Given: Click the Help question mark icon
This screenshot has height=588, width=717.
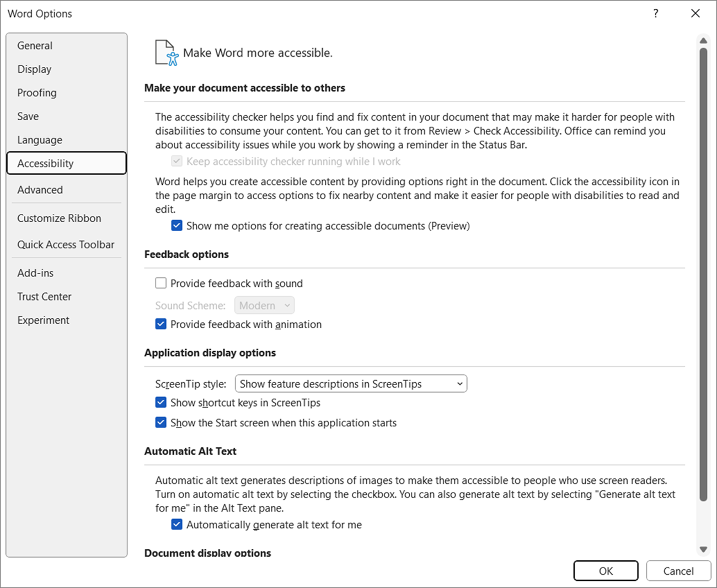Looking at the screenshot, I should point(655,13).
